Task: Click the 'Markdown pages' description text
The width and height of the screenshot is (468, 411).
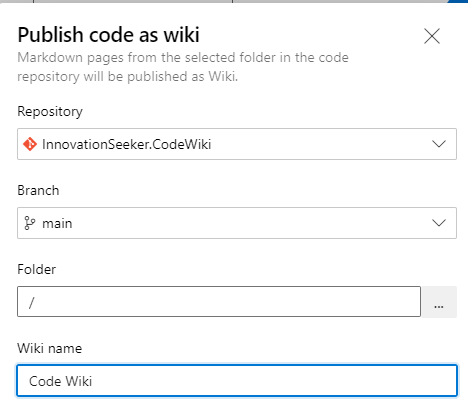Action: coord(183,67)
